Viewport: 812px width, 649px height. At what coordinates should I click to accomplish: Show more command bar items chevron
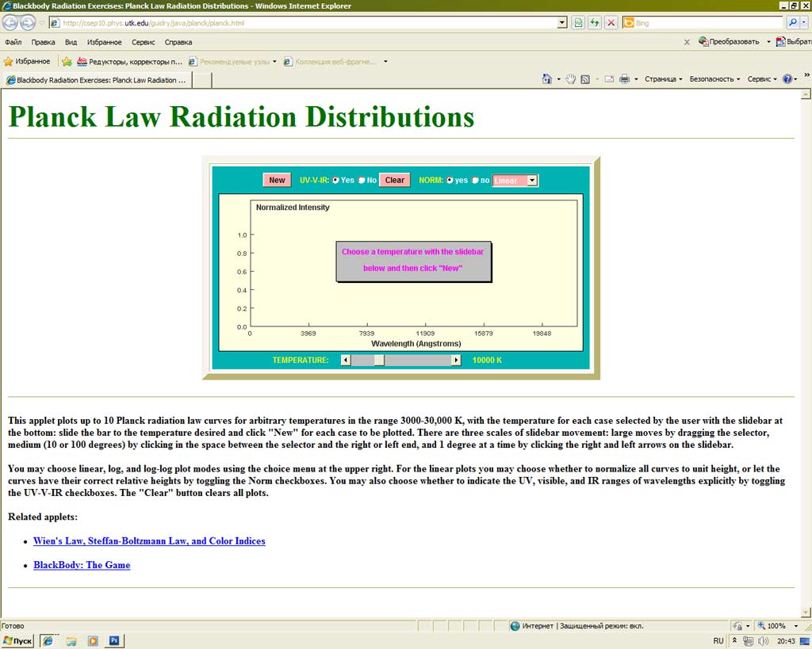[806, 75]
